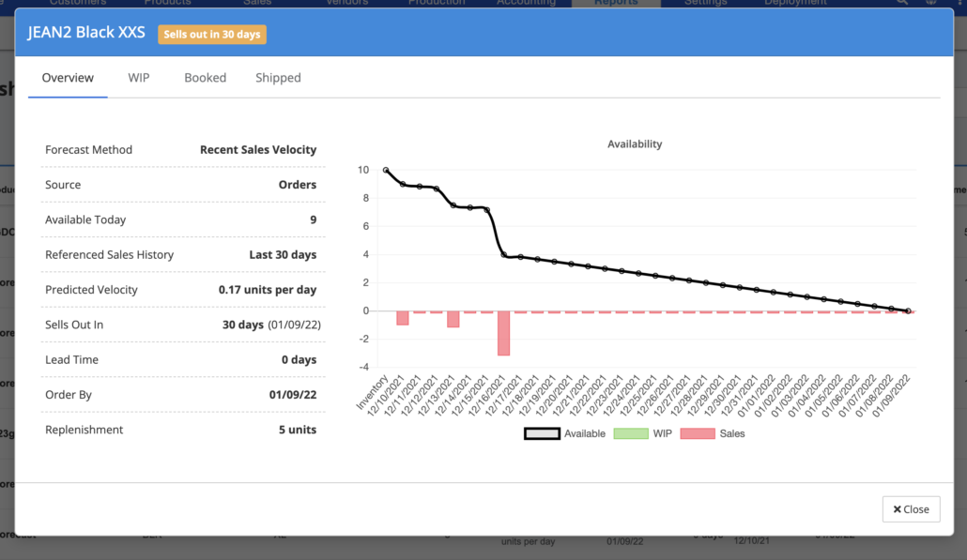
Task: Click the data point where availability drops to 4
Action: 503,254
